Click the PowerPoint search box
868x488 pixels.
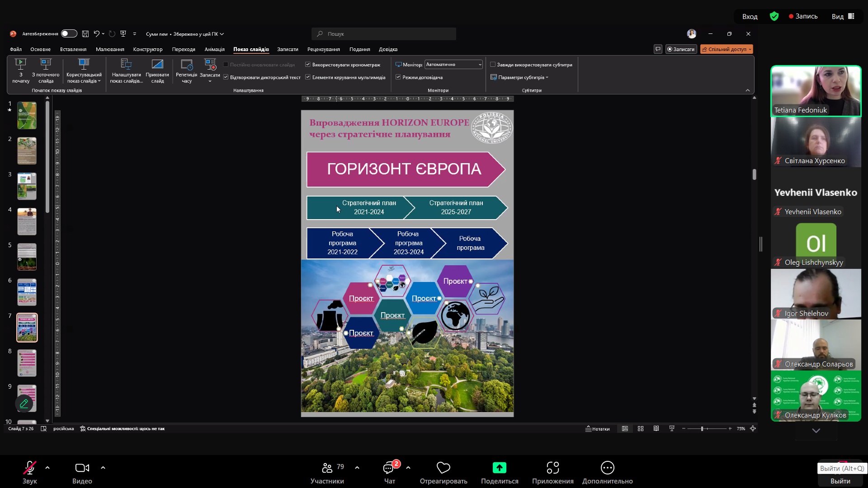click(x=383, y=34)
